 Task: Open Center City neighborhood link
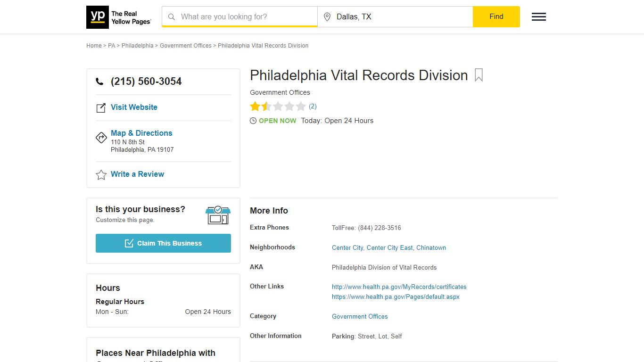[x=347, y=248]
